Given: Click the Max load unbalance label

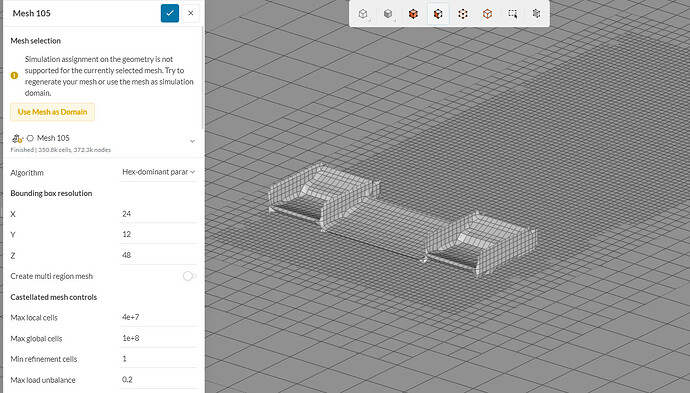Looking at the screenshot, I should [43, 380].
